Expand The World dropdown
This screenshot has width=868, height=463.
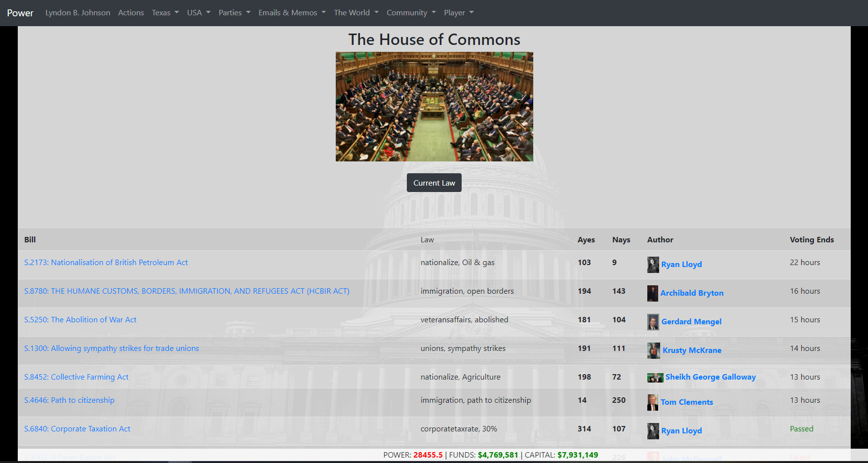point(355,12)
